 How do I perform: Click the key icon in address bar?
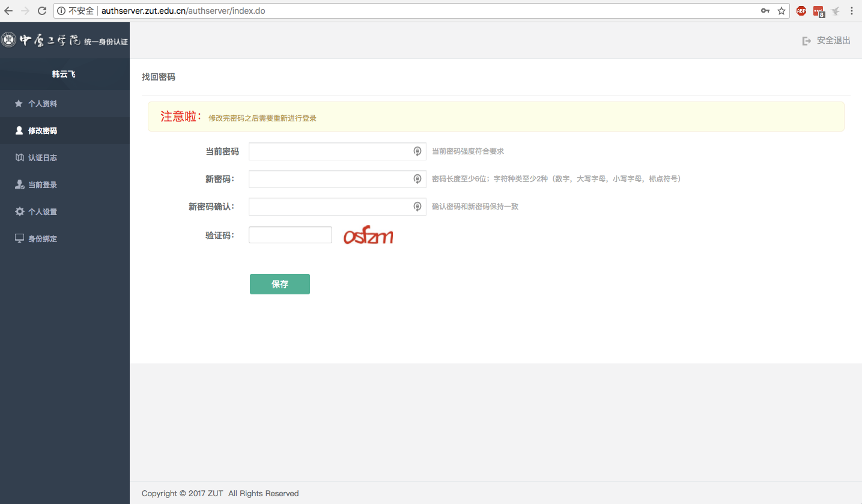coord(765,11)
